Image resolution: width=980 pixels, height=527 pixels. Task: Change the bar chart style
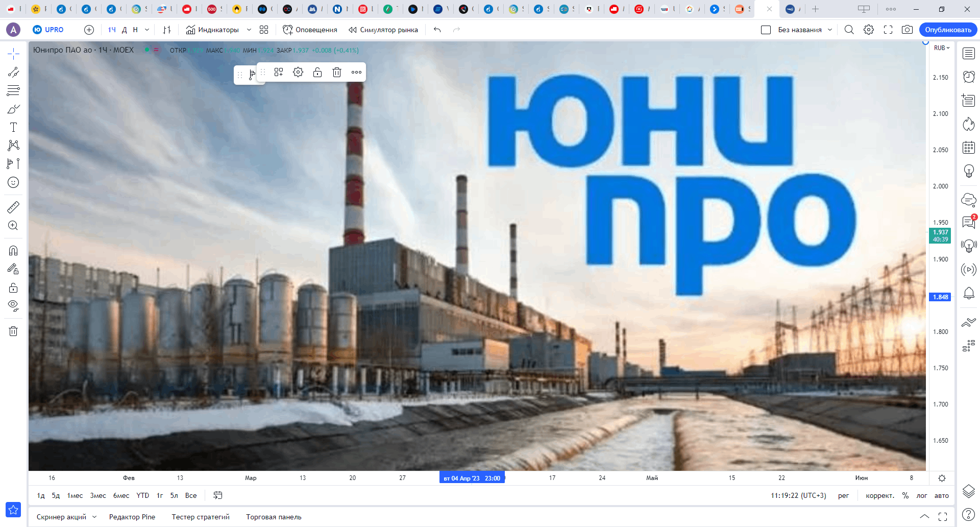tap(167, 30)
